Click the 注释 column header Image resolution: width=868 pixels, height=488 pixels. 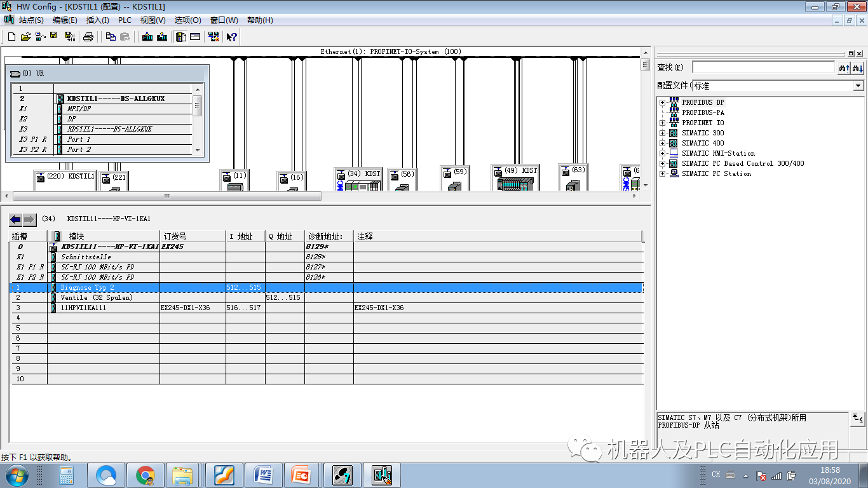pos(498,236)
